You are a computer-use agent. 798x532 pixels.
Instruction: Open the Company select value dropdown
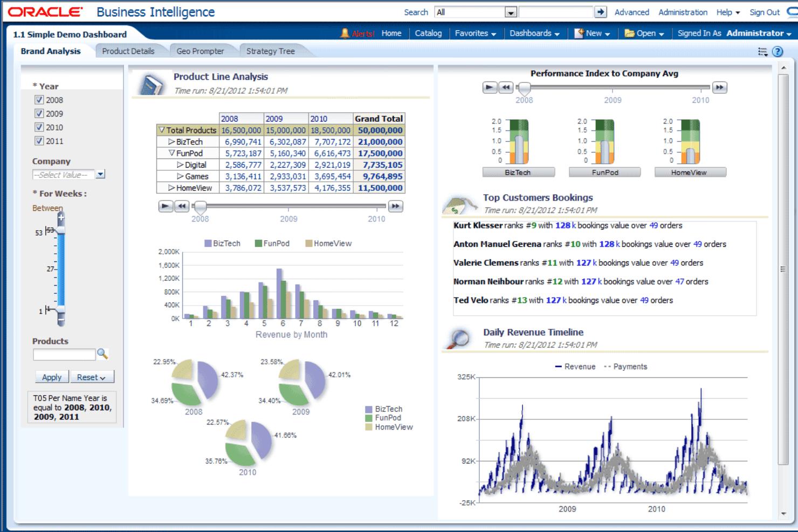click(100, 175)
